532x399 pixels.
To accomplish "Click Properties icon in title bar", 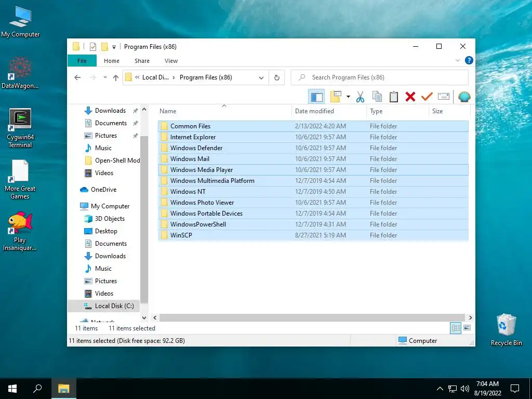I will coord(93,46).
